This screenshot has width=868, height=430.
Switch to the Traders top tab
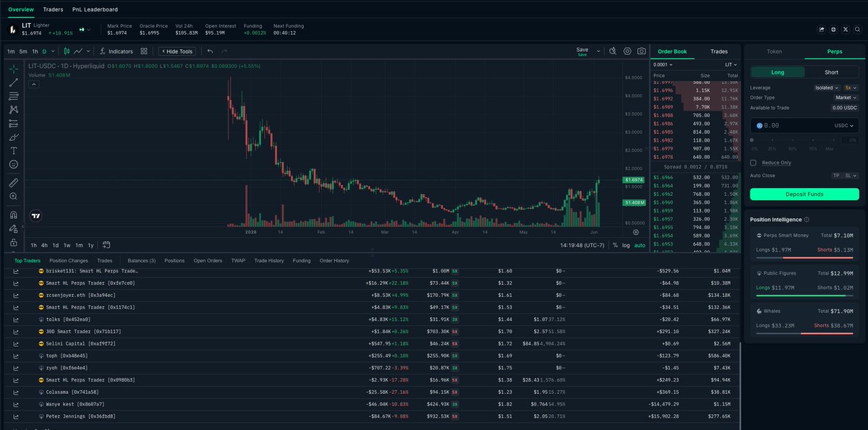pos(53,9)
